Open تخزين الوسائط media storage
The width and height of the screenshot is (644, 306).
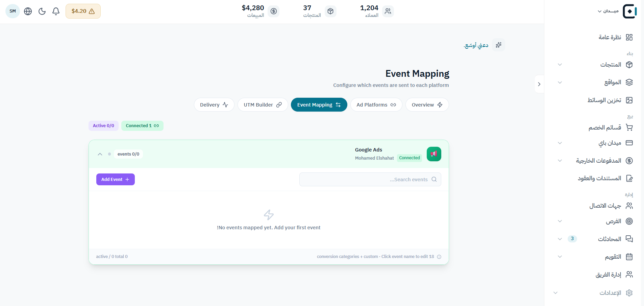(x=610, y=100)
